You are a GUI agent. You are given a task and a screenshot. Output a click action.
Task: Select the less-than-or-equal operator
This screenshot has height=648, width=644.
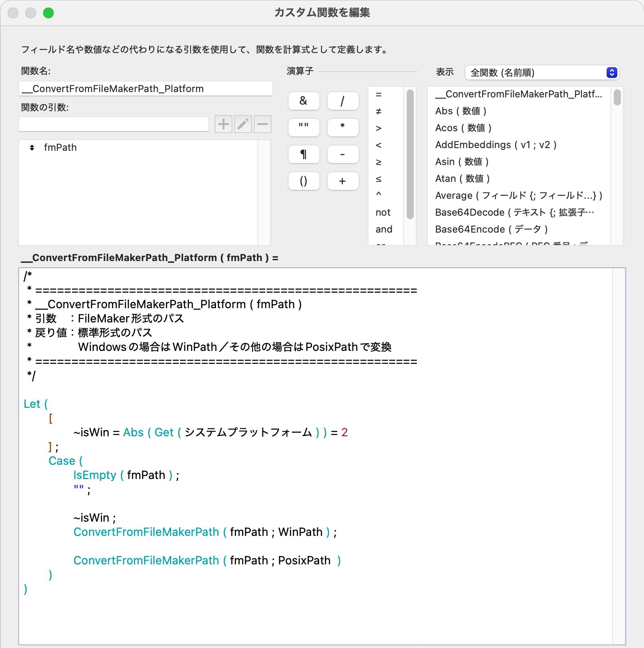coord(386,179)
